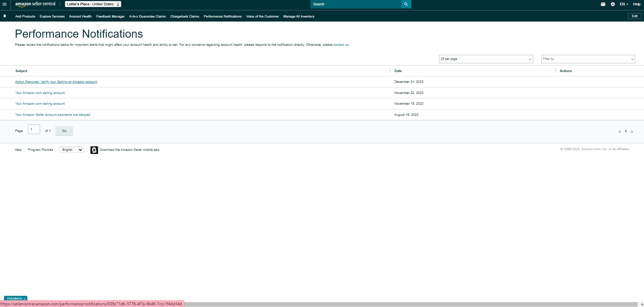This screenshot has width=644, height=307.
Task: Open the November 22 selling account notification
Action: [x=40, y=93]
